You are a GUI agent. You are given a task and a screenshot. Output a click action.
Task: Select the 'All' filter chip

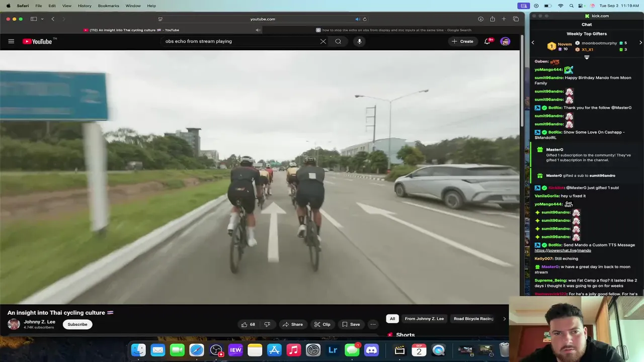[392, 318]
